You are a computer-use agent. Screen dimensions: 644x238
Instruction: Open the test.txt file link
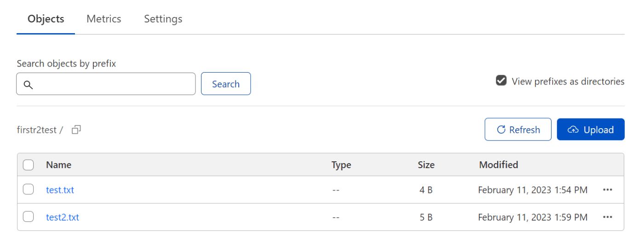click(60, 190)
